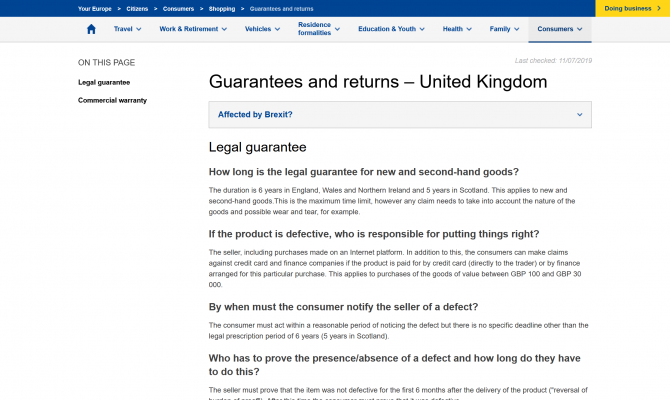Expand the Work & Retirement menu
Screen dimensions: 670x400
click(195, 29)
